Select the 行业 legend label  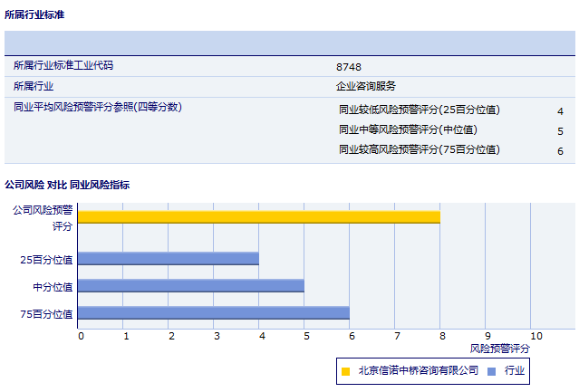(x=515, y=370)
